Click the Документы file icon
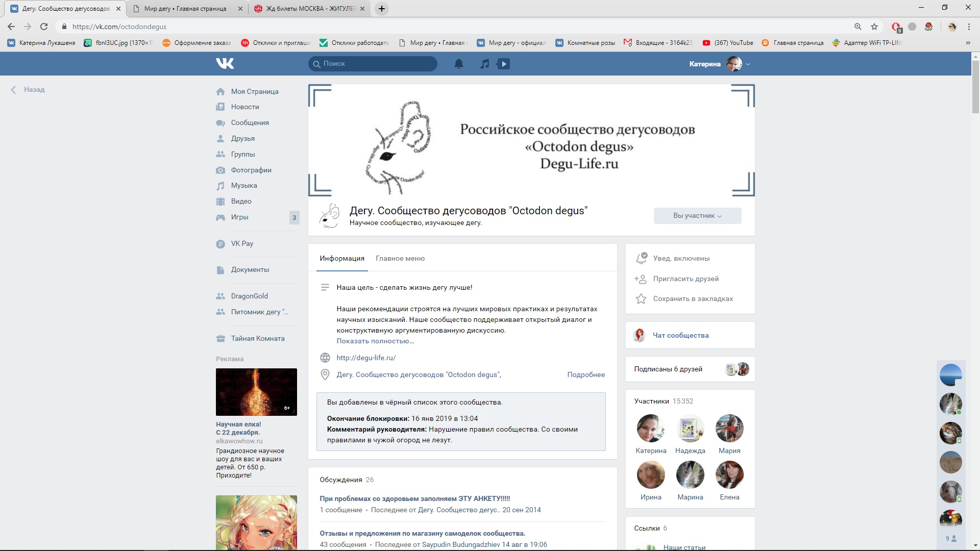 pos(220,270)
